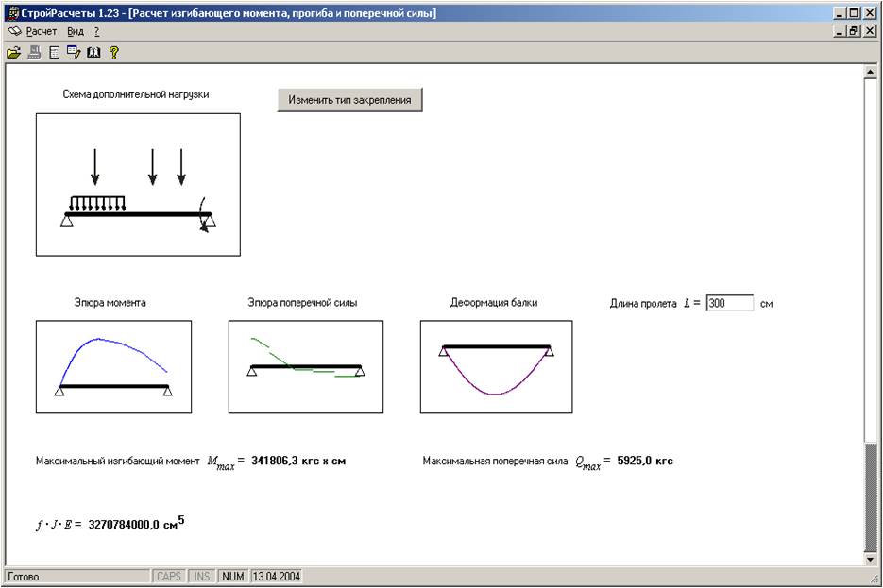Click the vertical scrollbar up arrow
Viewport: 883px width, 588px height.
870,72
